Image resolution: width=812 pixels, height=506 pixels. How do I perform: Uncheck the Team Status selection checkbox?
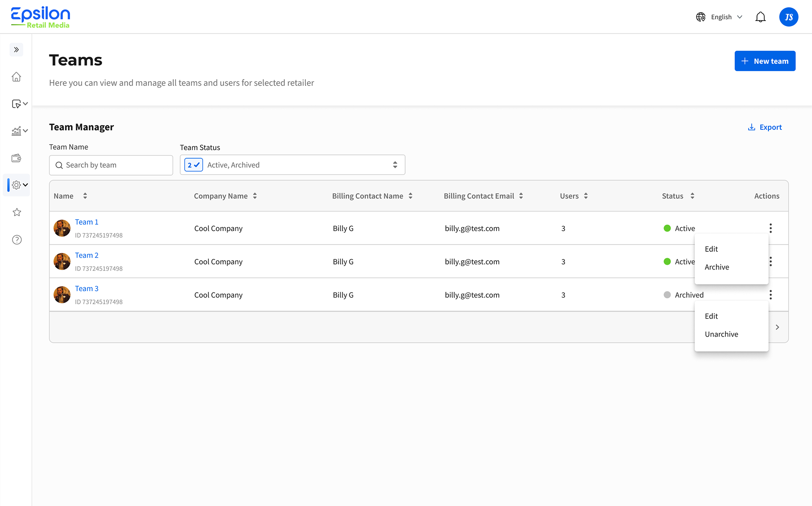click(193, 165)
